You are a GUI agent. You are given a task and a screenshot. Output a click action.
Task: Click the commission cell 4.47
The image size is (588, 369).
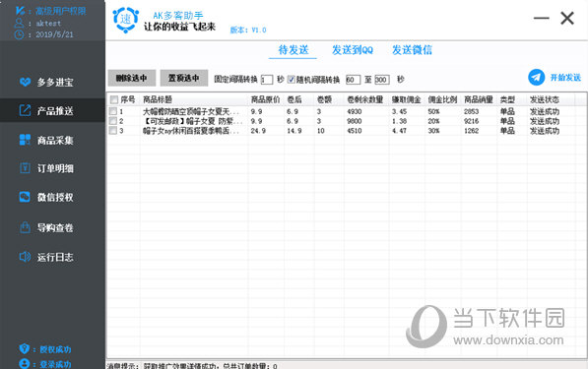(x=399, y=130)
